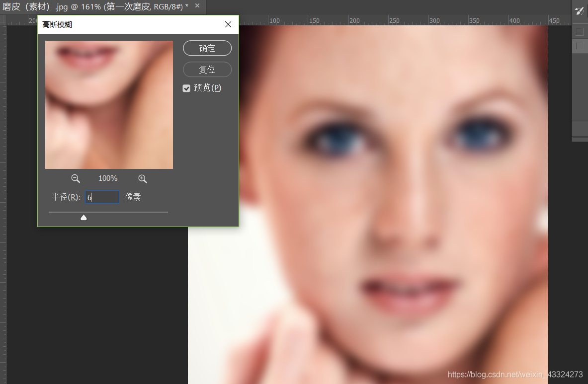
Task: Close the 高斯模糊 dialog
Action: click(x=228, y=24)
